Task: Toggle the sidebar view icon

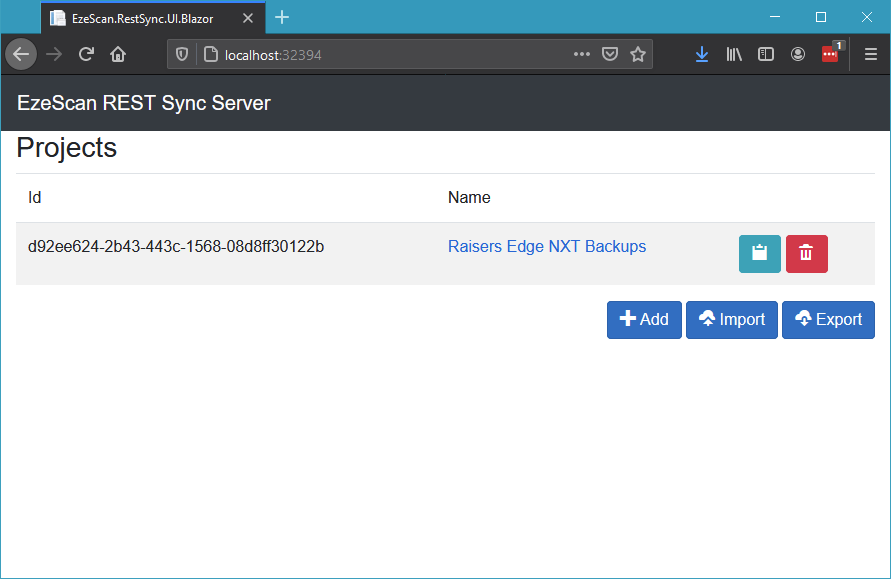Action: click(766, 55)
